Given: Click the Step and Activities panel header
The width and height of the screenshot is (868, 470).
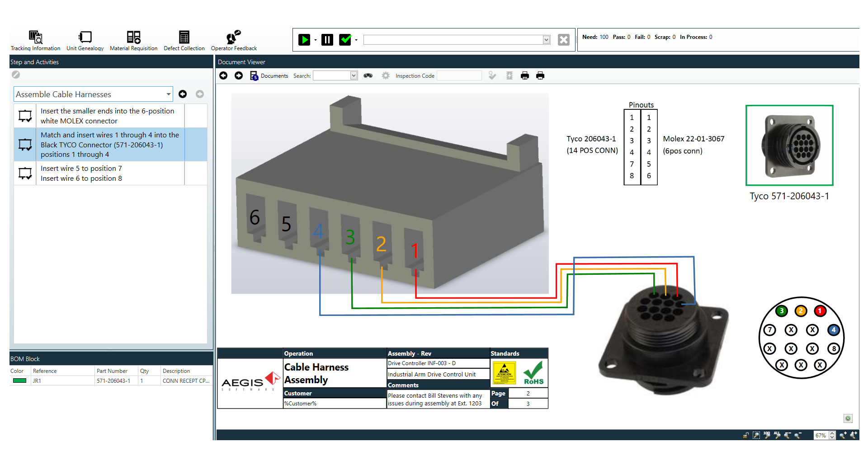Looking at the screenshot, I should click(111, 62).
